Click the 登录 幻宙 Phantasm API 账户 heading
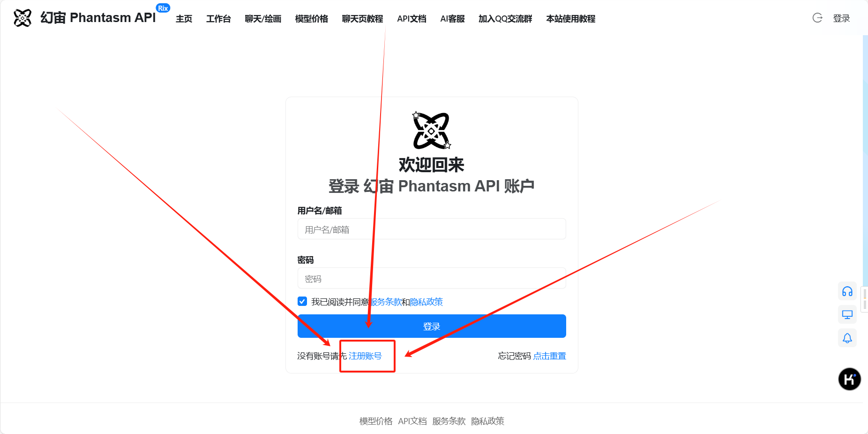This screenshot has width=868, height=434. 432,186
